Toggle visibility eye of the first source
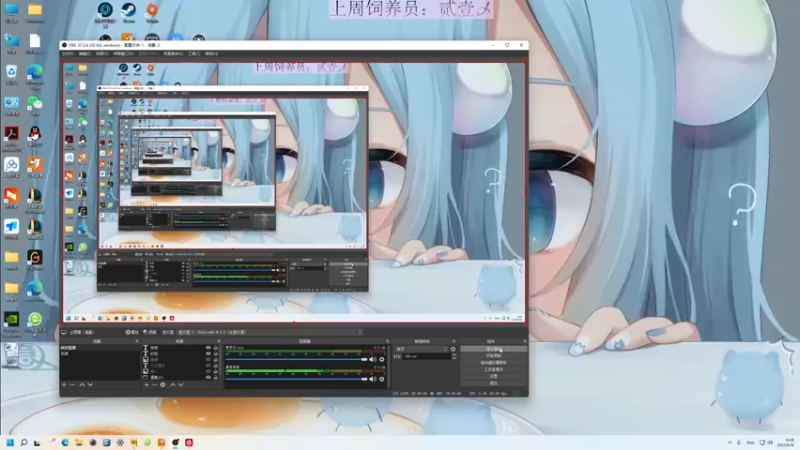Screen dimensions: 800x450 coord(208,348)
